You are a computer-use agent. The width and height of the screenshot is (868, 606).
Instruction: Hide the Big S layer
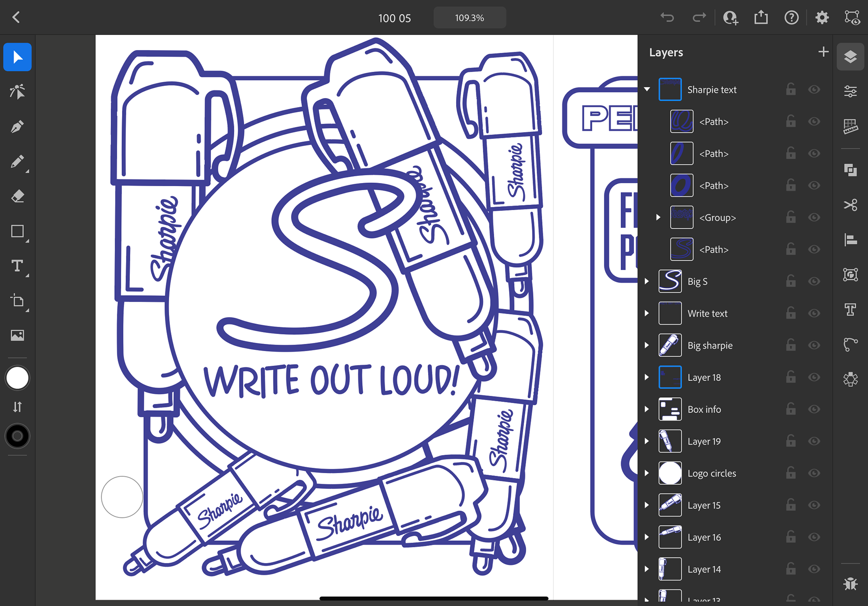814,281
